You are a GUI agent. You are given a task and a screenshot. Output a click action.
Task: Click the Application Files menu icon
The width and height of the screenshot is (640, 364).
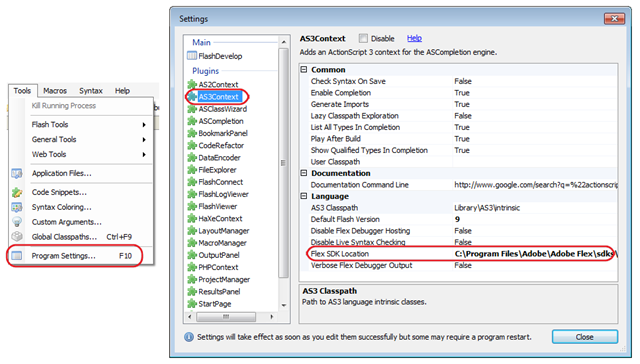[17, 173]
